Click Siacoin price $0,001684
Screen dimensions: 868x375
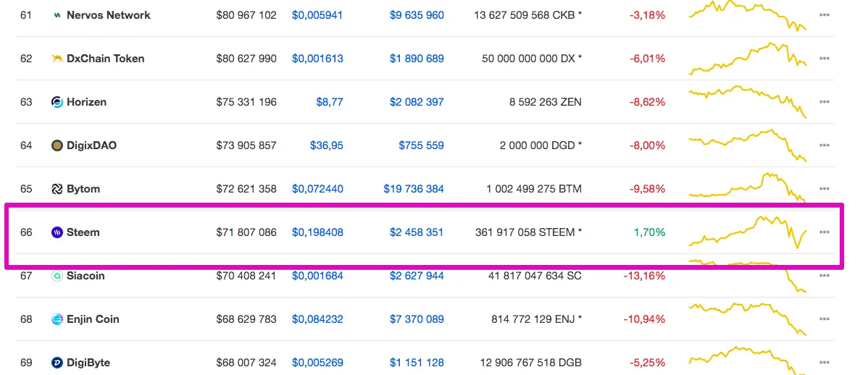point(317,275)
